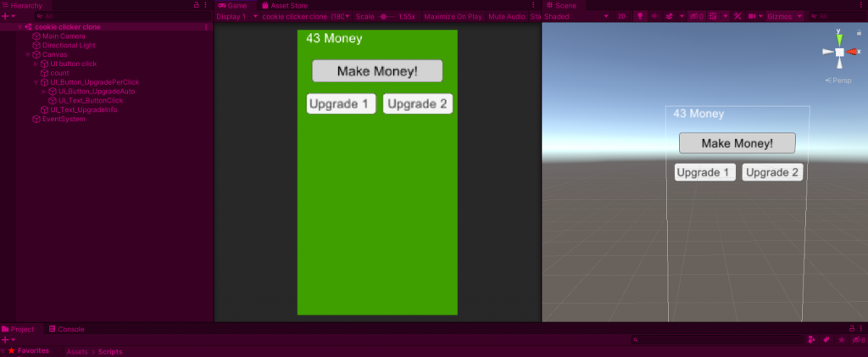Click Make Money! button in Game view
The height and width of the screenshot is (357, 868).
tap(377, 71)
